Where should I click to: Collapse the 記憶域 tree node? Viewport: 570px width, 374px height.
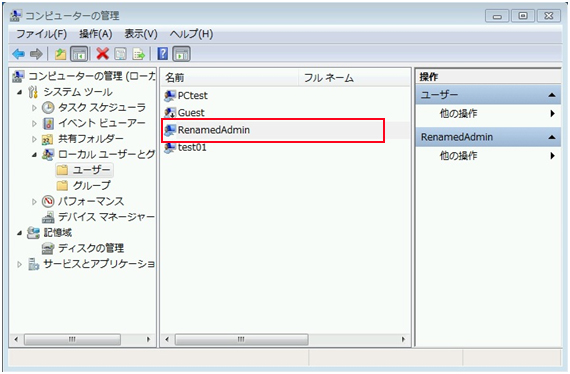[x=20, y=233]
